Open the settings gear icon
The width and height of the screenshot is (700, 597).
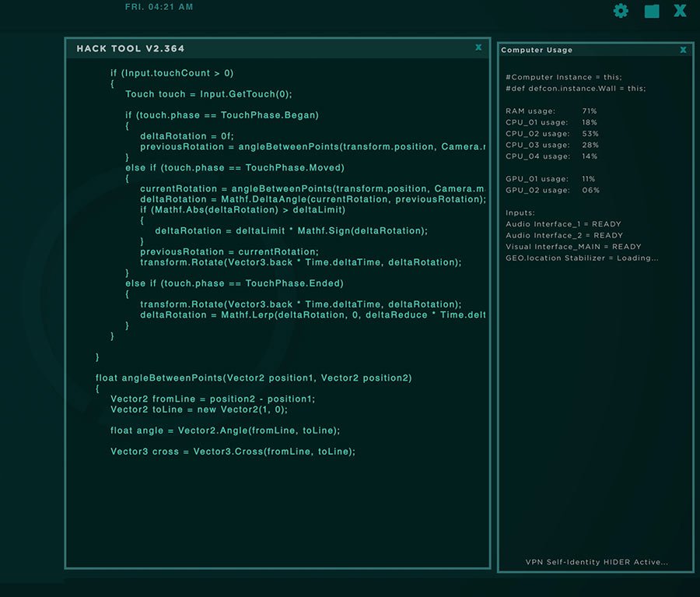coord(621,11)
